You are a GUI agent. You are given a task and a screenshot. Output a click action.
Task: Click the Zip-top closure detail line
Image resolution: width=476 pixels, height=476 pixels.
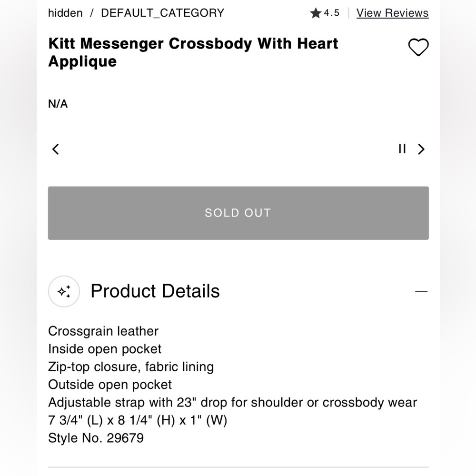click(x=131, y=367)
